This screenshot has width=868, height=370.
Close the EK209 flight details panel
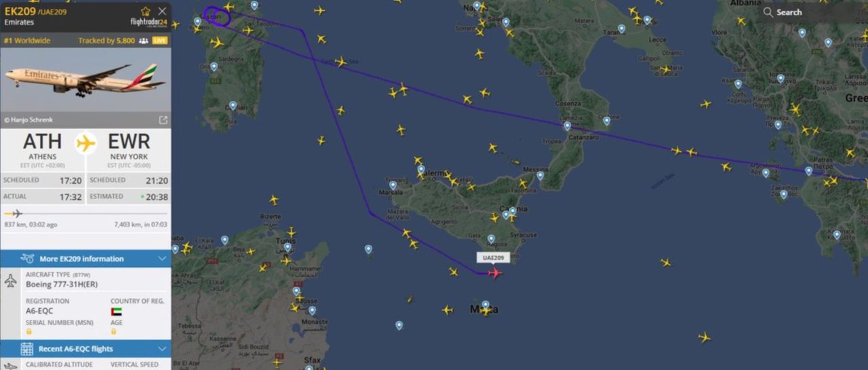pyautogui.click(x=162, y=11)
